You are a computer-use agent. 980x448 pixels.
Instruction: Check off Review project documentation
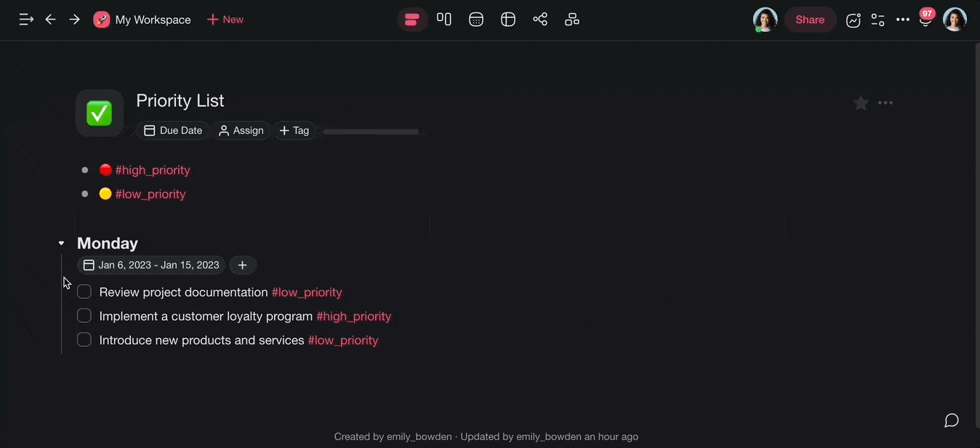[x=84, y=292]
